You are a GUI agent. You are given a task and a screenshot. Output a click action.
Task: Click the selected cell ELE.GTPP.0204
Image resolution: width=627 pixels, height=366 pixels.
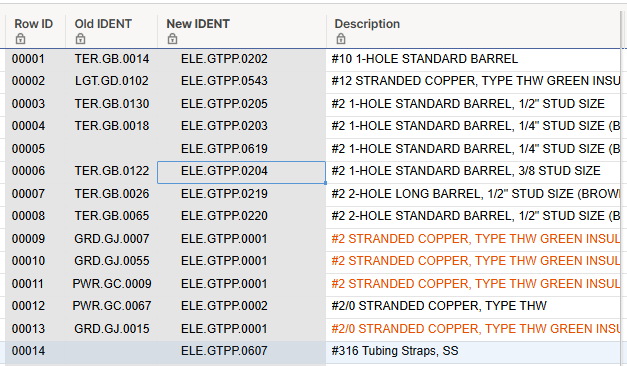[242, 172]
